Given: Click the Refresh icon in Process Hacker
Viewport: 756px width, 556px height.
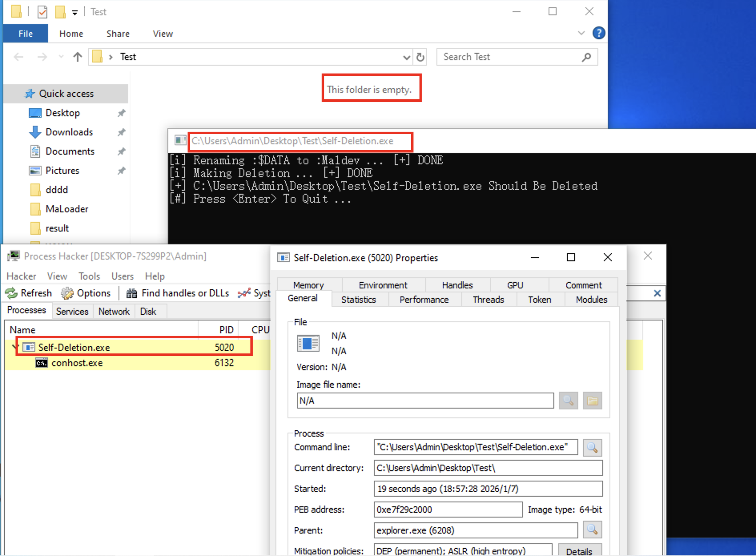Looking at the screenshot, I should click(12, 293).
